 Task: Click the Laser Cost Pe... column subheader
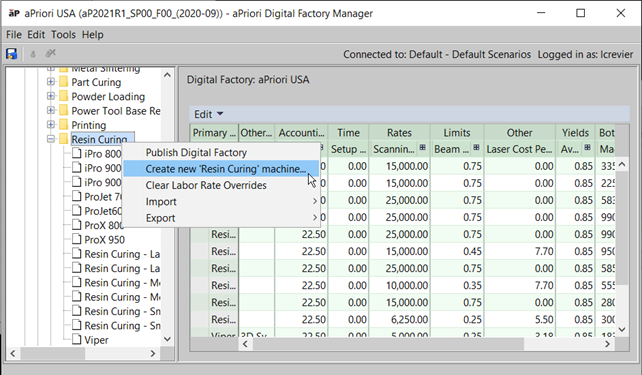[519, 149]
